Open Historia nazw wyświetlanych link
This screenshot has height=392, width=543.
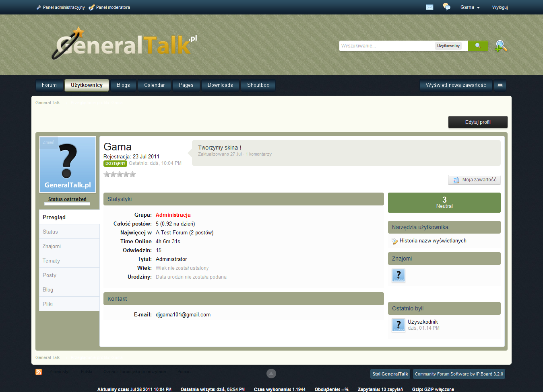click(433, 241)
